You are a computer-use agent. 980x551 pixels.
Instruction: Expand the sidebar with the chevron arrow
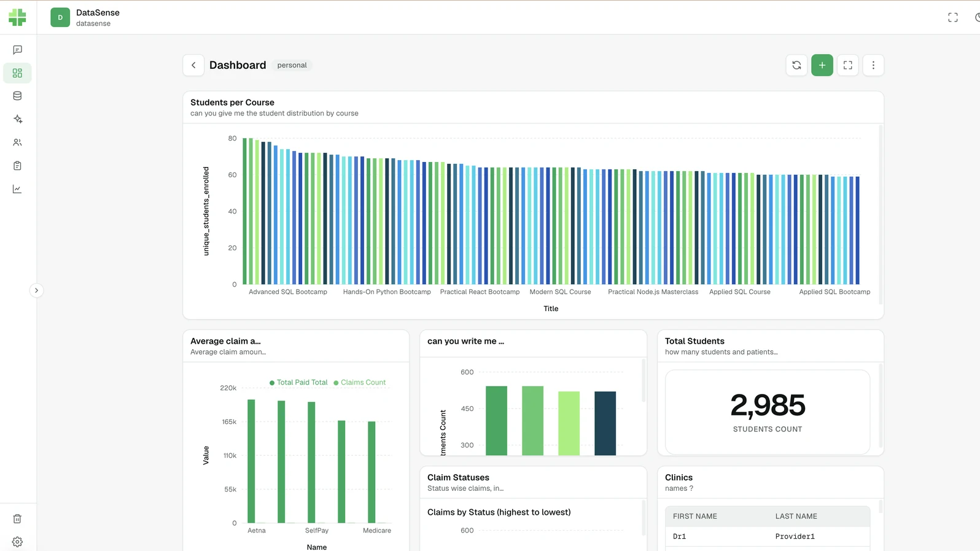[36, 290]
